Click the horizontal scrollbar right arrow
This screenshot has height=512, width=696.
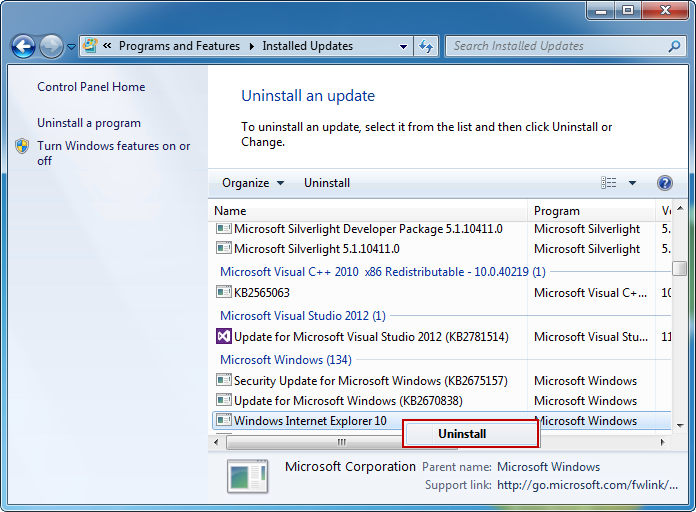point(662,442)
